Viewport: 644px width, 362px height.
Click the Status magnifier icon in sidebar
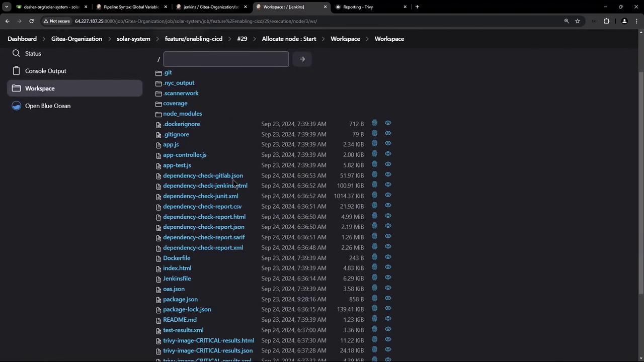click(17, 53)
